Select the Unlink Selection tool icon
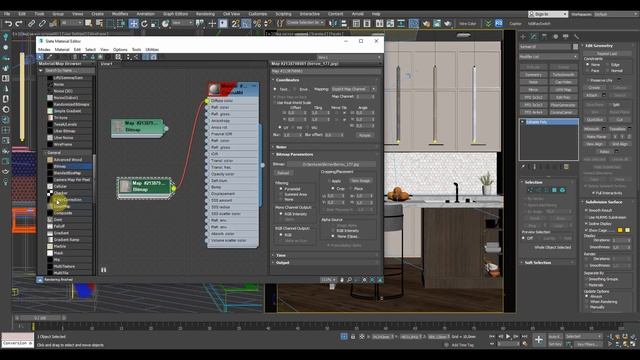640x360 pixels. [x=42, y=24]
